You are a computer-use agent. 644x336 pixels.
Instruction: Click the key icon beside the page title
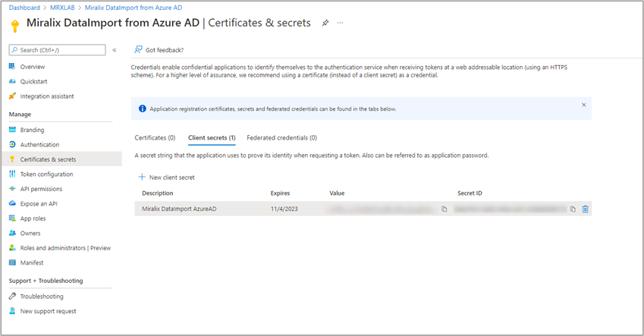(x=15, y=26)
